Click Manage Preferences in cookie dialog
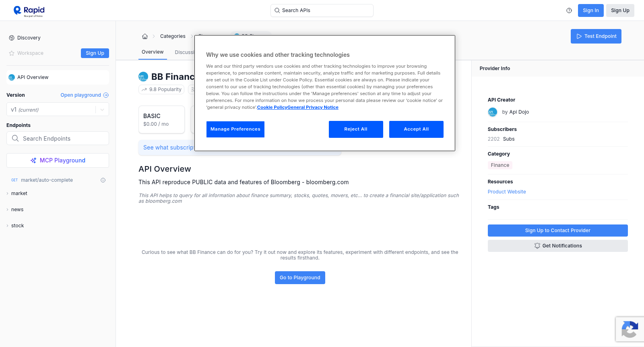The width and height of the screenshot is (644, 347). [235, 129]
